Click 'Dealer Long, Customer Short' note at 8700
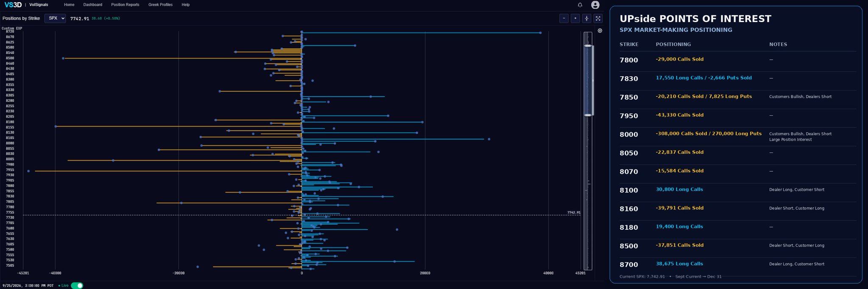 point(797,264)
